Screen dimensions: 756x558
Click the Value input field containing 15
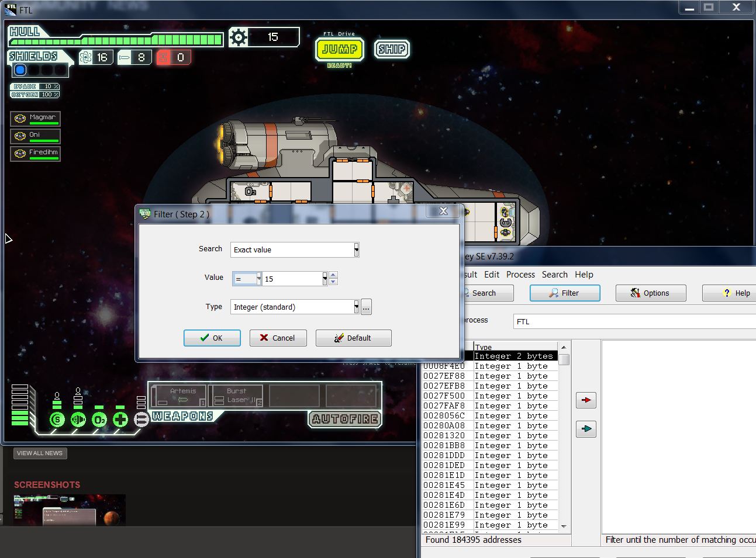coord(292,279)
